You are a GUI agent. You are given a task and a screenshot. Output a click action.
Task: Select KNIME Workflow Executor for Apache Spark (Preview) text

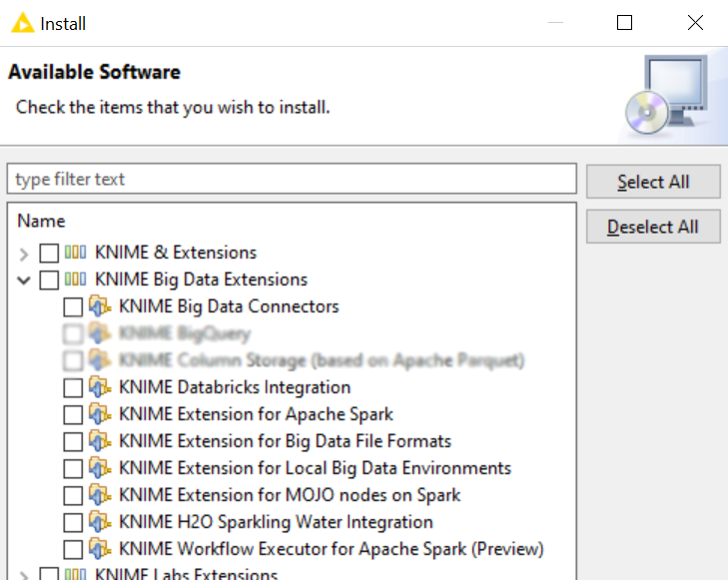point(331,549)
